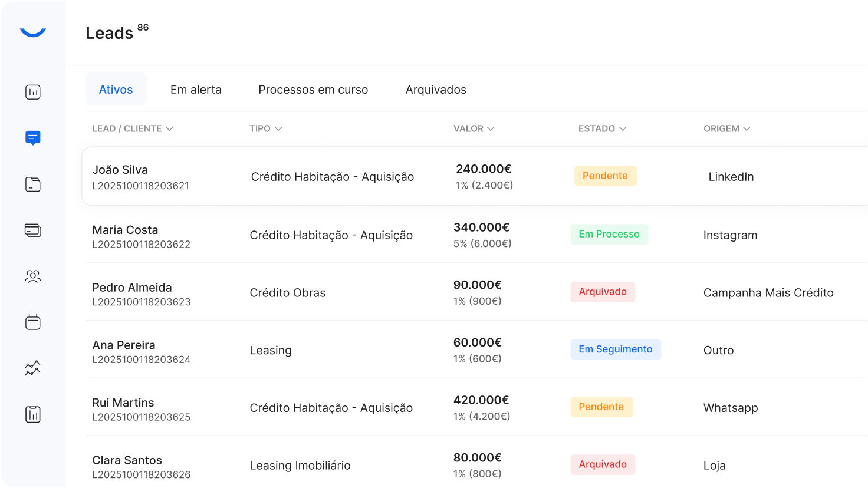868x488 pixels.
Task: Click the reports clipboard icon at sidebar bottom
Action: pos(32,414)
